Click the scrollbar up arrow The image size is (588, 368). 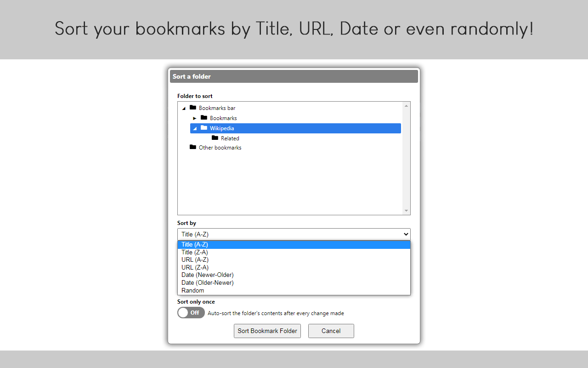(406, 105)
